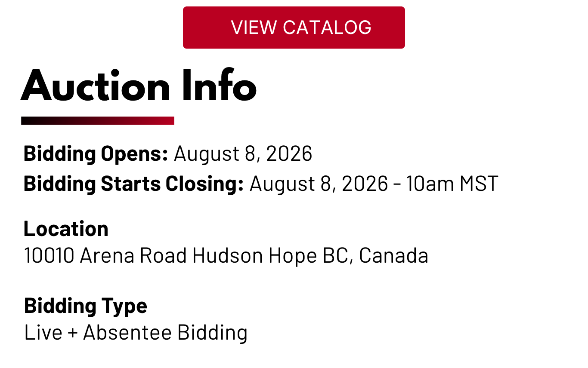Click the Live + Absentee Bidding text
This screenshot has height=368, width=588.
(136, 333)
